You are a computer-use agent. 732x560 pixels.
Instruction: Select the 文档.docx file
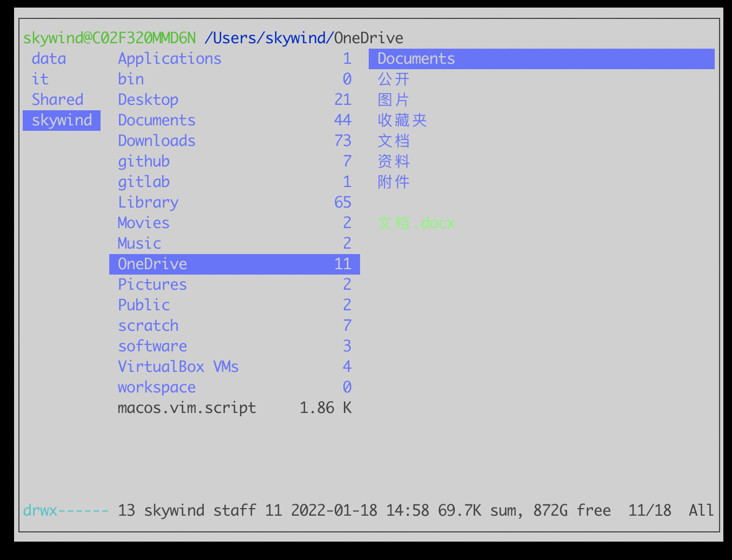click(x=416, y=223)
